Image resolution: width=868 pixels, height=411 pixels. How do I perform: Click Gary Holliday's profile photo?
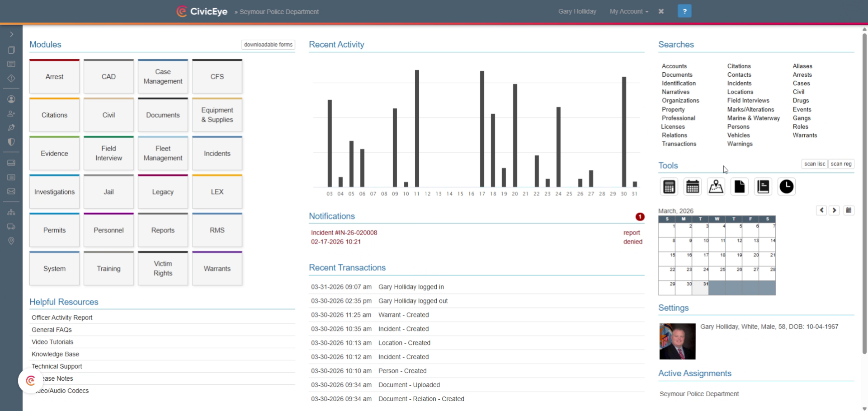point(677,341)
